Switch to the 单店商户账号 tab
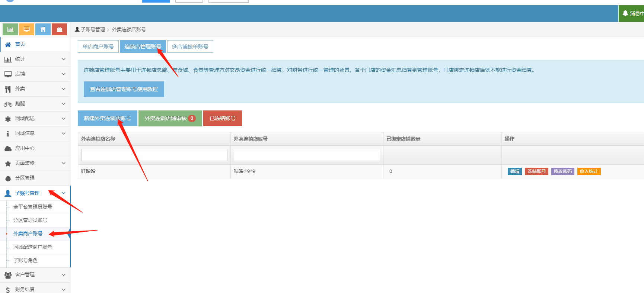Screen dimensions: 644x293 pos(98,46)
